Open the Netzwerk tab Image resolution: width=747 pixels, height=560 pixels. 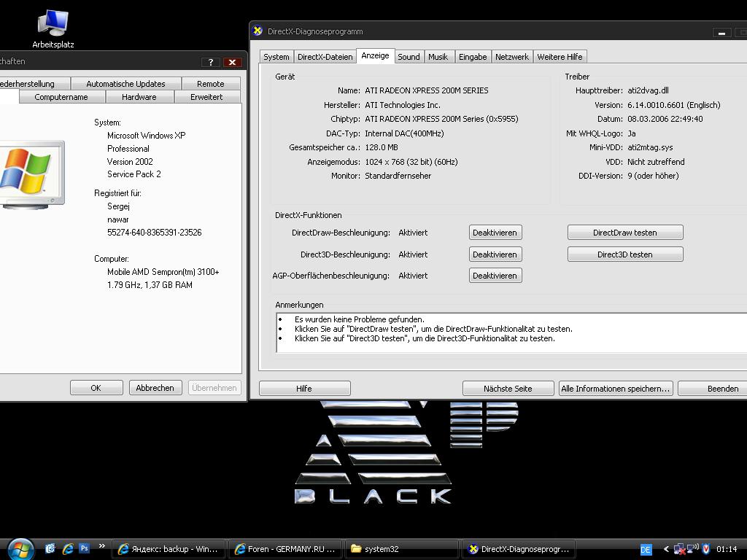(512, 57)
